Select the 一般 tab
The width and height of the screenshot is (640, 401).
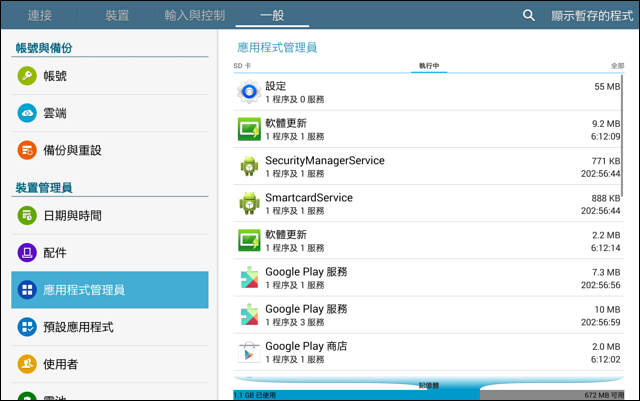tap(272, 16)
